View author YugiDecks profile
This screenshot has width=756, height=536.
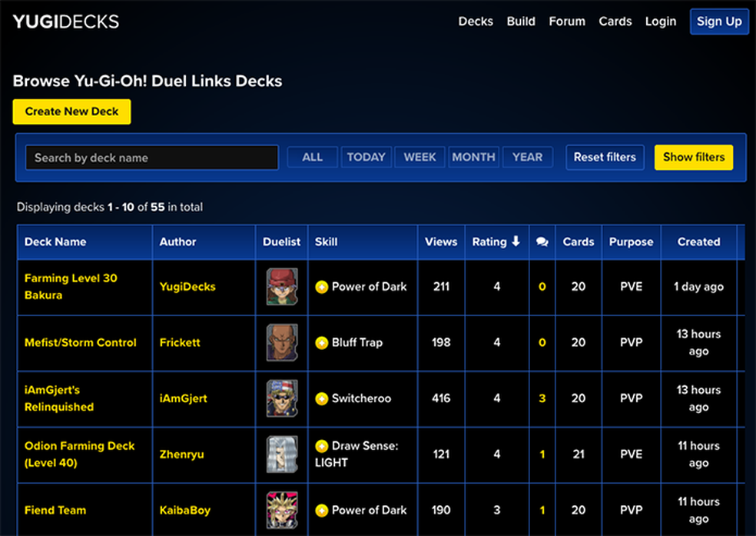[187, 287]
